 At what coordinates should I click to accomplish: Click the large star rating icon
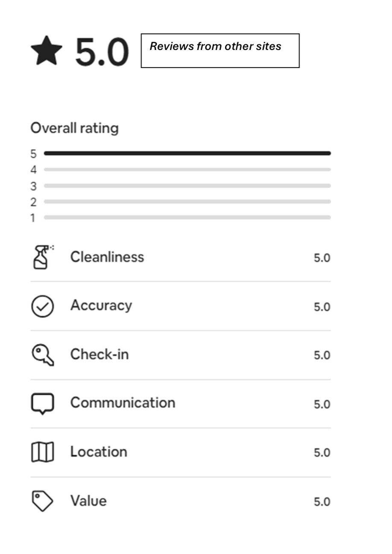pyautogui.click(x=47, y=51)
